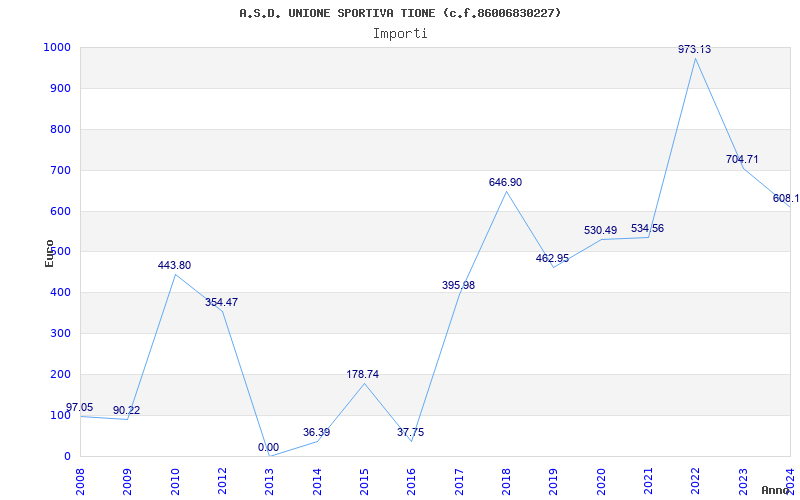Click x-axis year 2016

(x=411, y=482)
